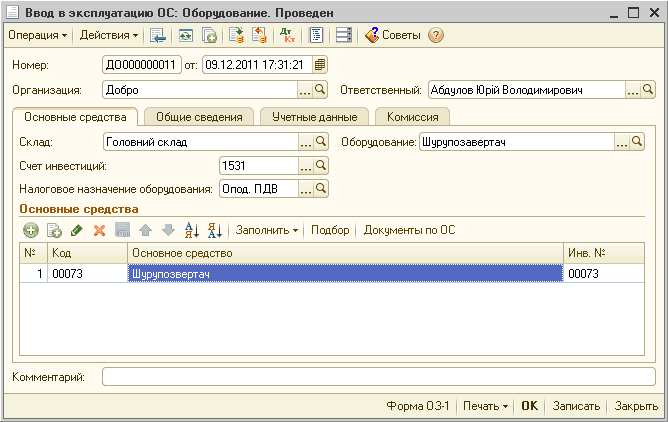Click the Закрыть button

coord(636,406)
